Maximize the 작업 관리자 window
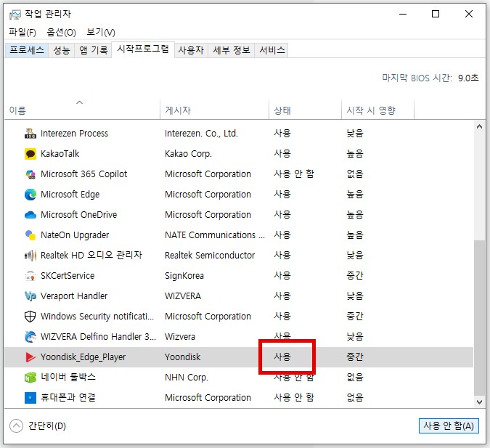Screen dimensions: 490x448 pos(436,14)
